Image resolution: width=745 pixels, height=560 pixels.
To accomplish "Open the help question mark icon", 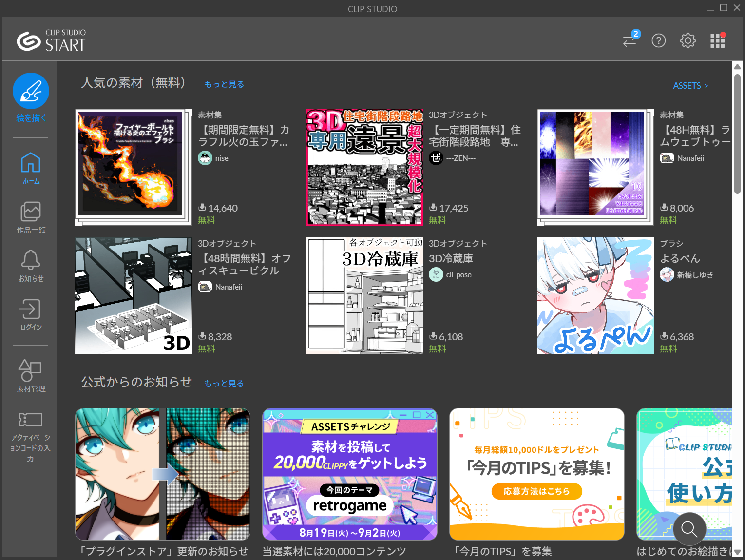I will [x=659, y=40].
